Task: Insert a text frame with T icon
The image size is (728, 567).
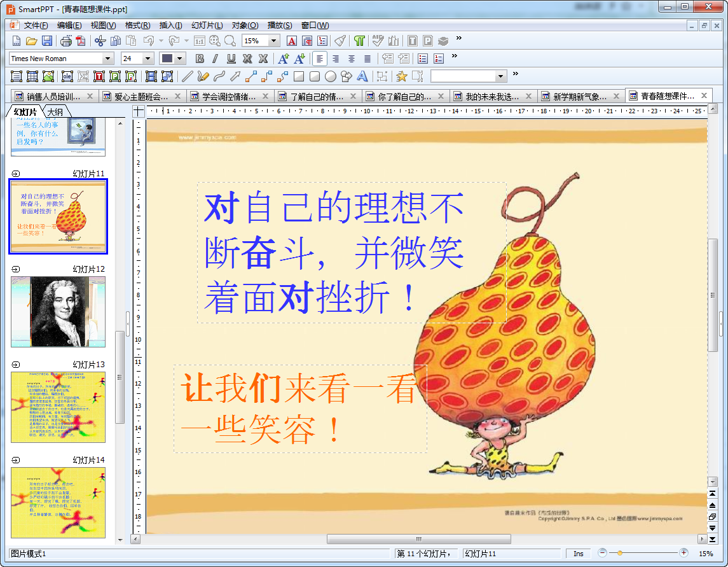Action: coord(99,76)
